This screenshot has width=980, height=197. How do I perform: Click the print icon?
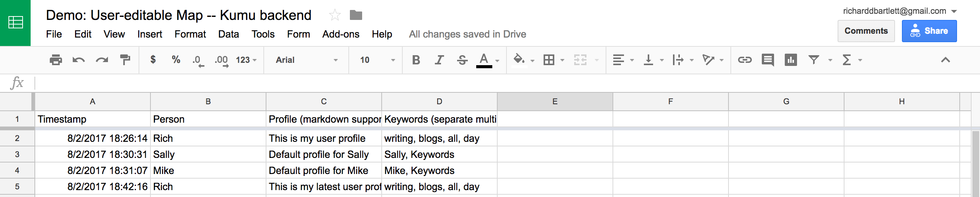click(x=56, y=60)
